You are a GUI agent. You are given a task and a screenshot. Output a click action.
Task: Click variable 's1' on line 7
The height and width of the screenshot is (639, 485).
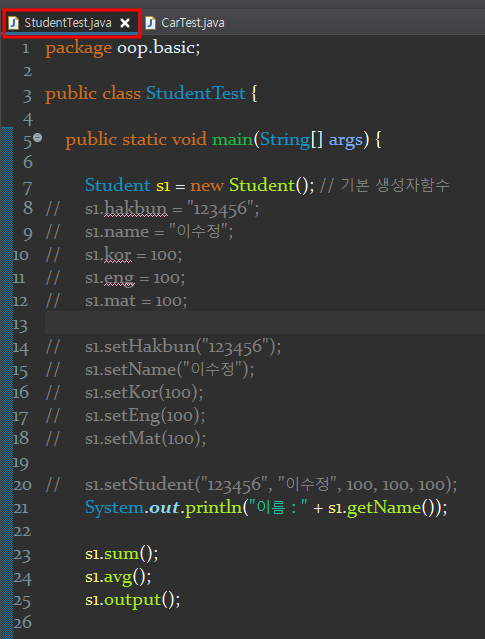click(x=163, y=186)
